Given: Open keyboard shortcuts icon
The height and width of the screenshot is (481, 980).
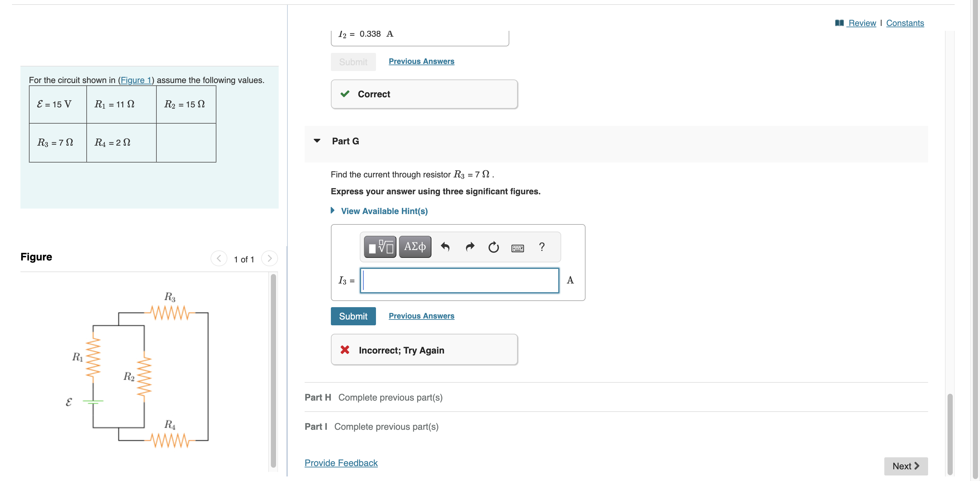Looking at the screenshot, I should 517,248.
